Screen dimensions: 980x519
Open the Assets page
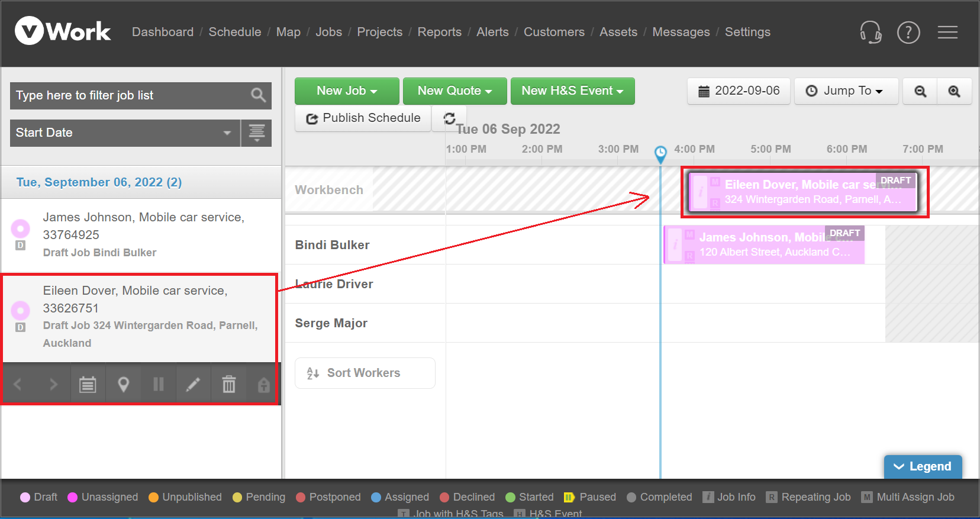point(618,32)
